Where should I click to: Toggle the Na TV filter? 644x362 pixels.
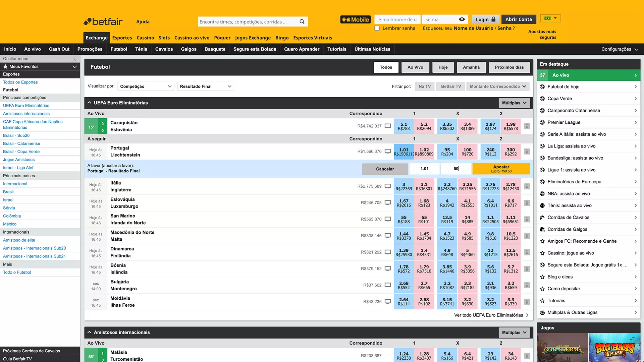pyautogui.click(x=425, y=86)
